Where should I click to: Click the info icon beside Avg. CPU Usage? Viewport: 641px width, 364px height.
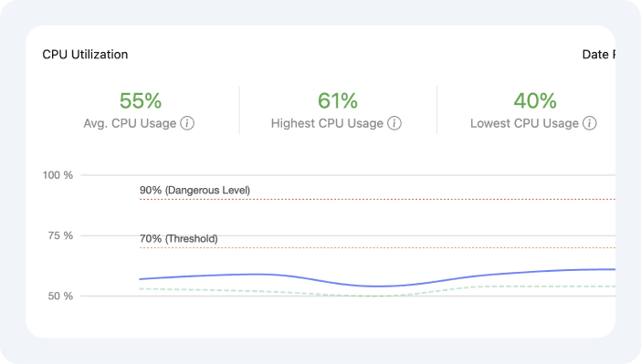click(x=187, y=123)
